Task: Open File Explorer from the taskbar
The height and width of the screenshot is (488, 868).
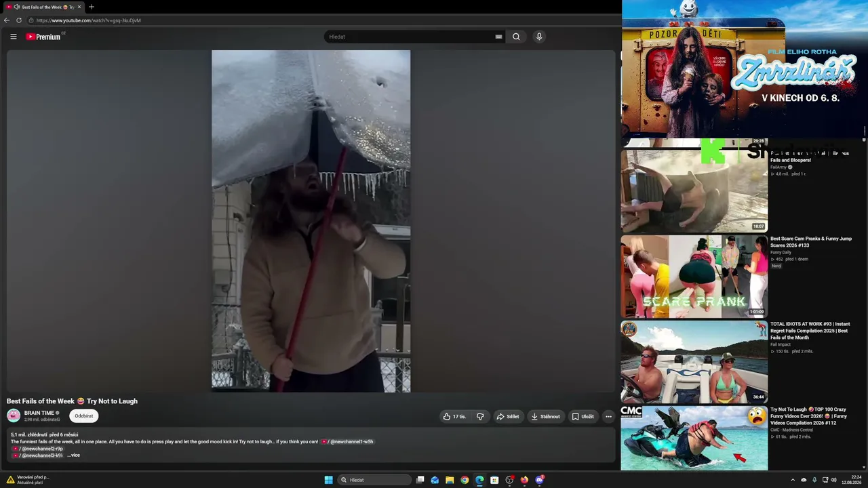Action: coord(450,480)
